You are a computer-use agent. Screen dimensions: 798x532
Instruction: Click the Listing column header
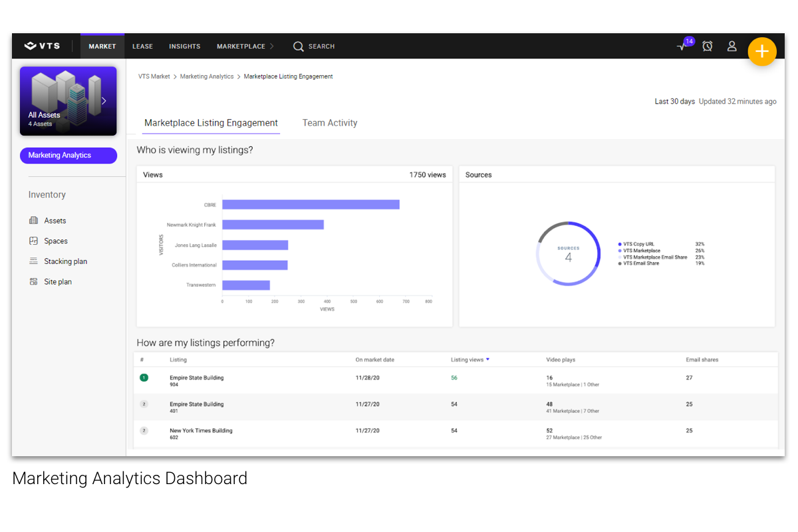(178, 360)
